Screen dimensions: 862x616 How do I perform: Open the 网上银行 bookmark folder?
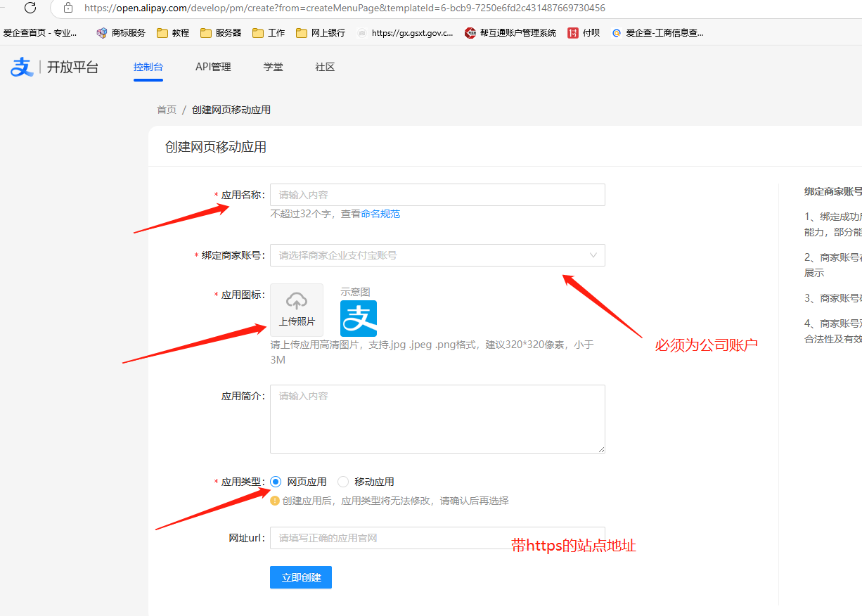pos(321,33)
